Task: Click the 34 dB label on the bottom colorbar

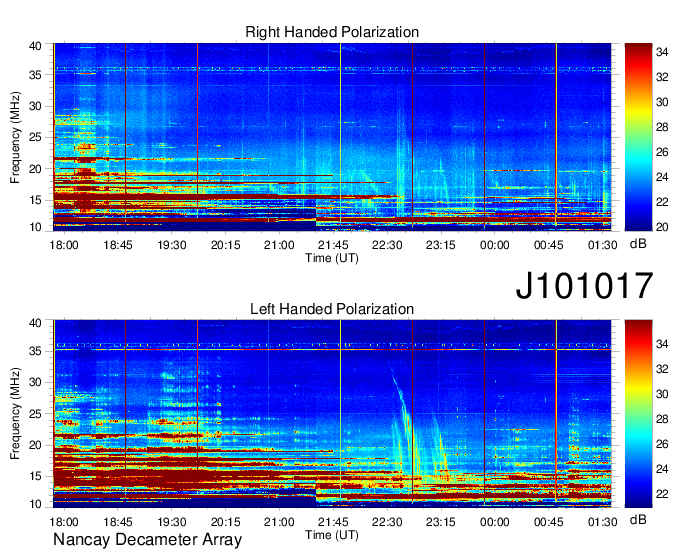Action: pyautogui.click(x=662, y=344)
